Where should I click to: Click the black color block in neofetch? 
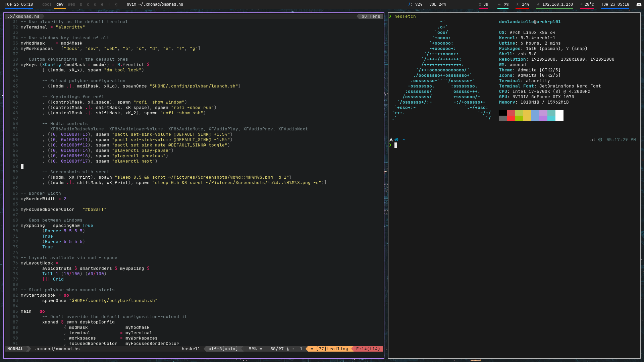pos(503,113)
